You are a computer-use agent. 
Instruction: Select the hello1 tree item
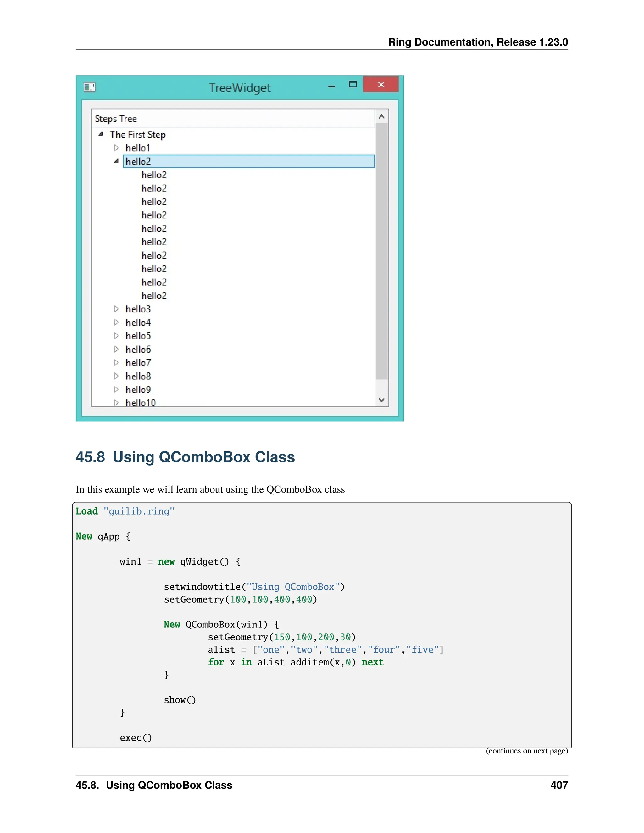tap(138, 148)
